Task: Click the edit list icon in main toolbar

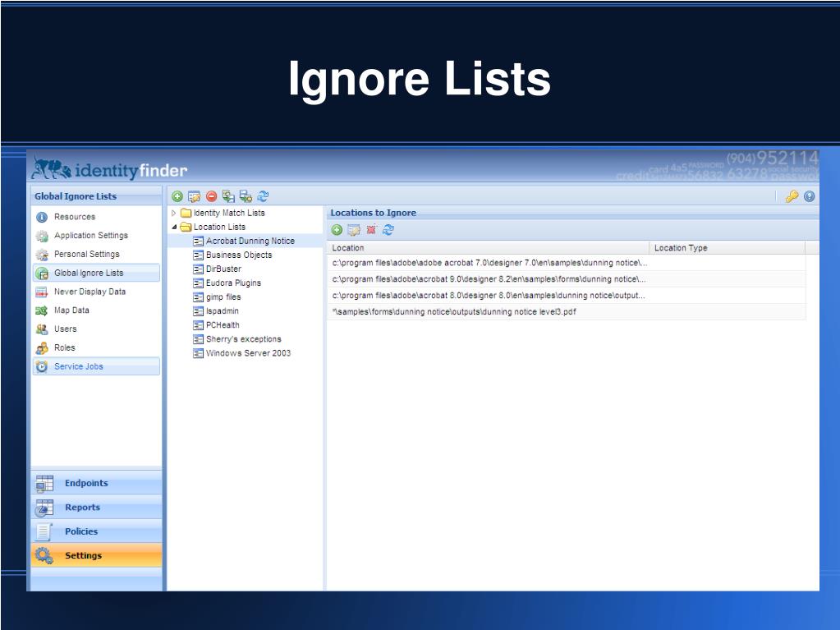Action: click(194, 196)
